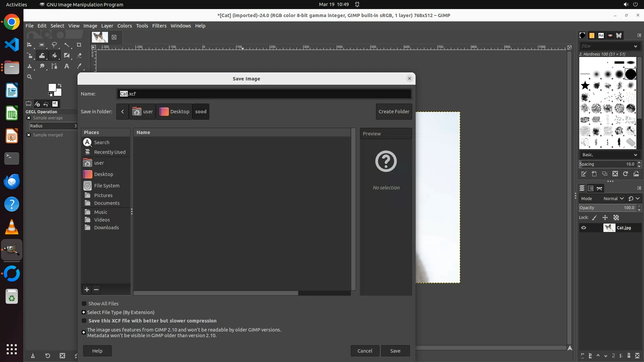Image resolution: width=644 pixels, height=362 pixels.
Task: Click the layer Opacity slider
Action: (x=606, y=208)
